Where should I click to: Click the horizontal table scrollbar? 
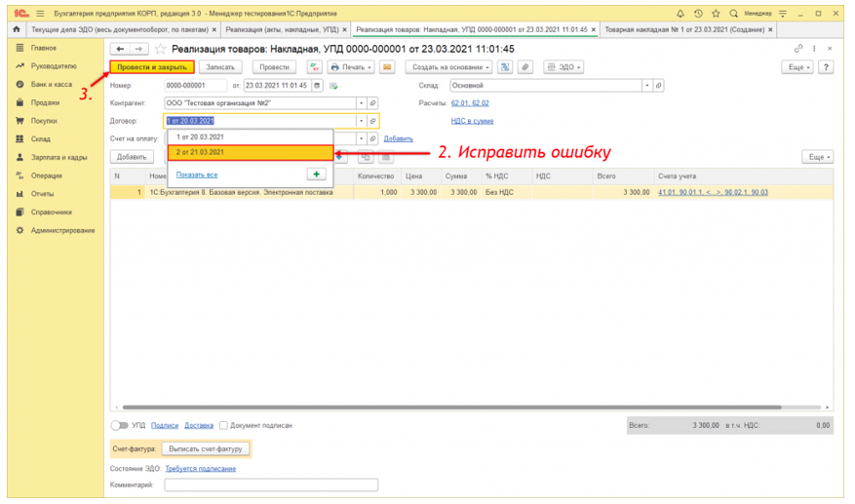[451, 407]
